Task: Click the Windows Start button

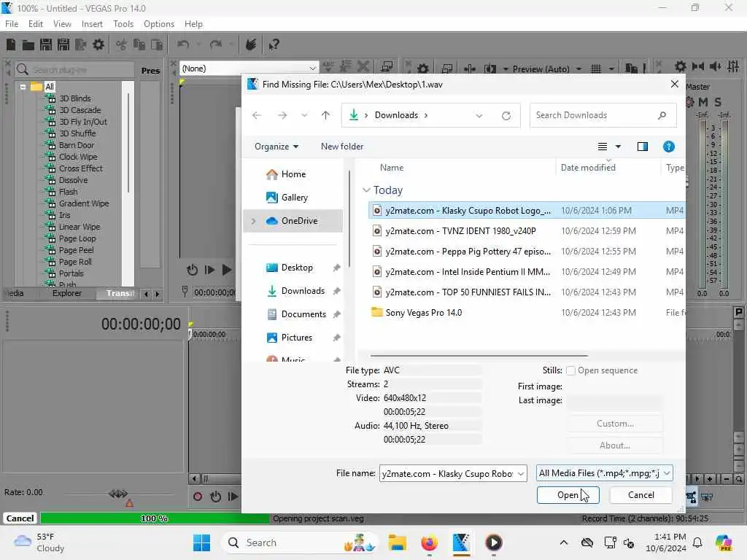Action: pos(201,542)
